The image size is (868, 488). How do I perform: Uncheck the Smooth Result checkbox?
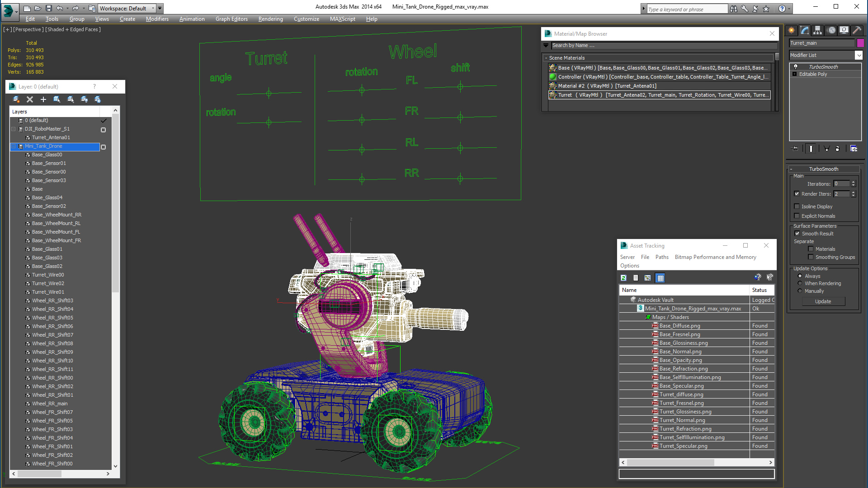[797, 234]
